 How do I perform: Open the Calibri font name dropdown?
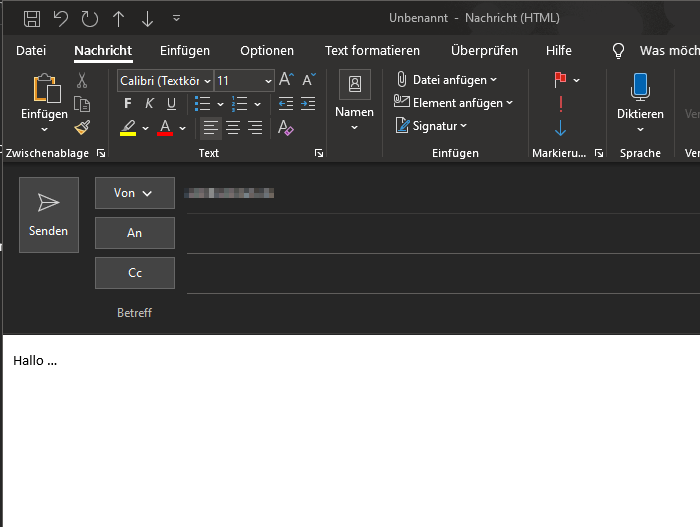click(x=206, y=81)
